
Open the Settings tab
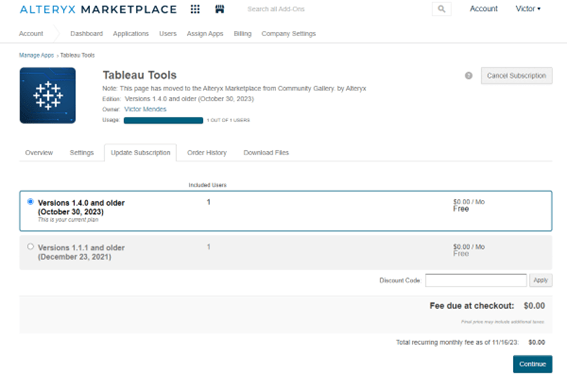point(82,153)
